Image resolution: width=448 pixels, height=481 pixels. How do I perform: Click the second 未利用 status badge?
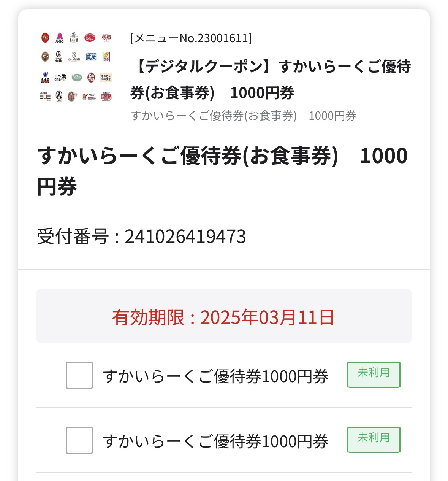pyautogui.click(x=374, y=440)
